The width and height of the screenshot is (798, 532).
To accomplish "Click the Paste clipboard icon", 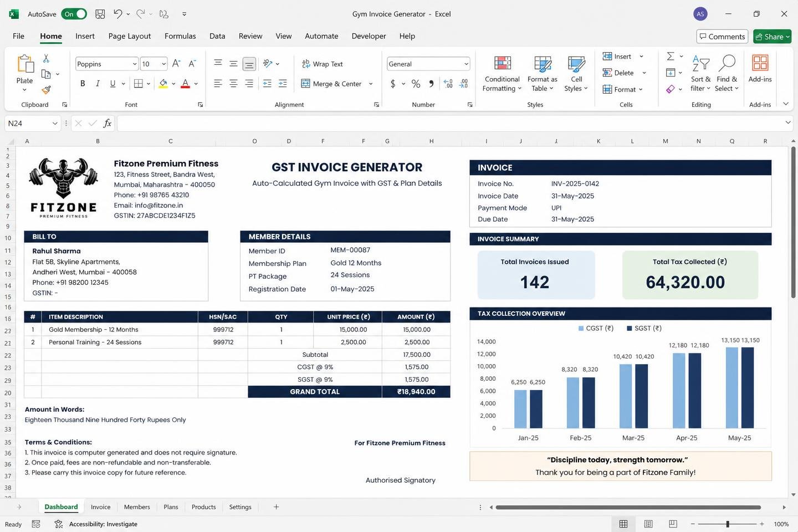I will point(25,64).
